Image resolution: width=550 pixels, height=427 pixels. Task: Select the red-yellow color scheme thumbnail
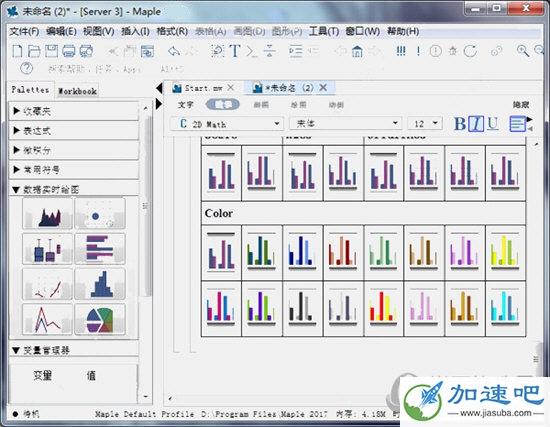[x=383, y=308]
